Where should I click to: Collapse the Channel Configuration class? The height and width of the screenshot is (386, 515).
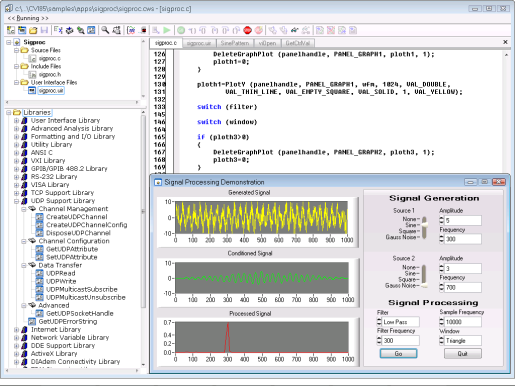click(24, 241)
